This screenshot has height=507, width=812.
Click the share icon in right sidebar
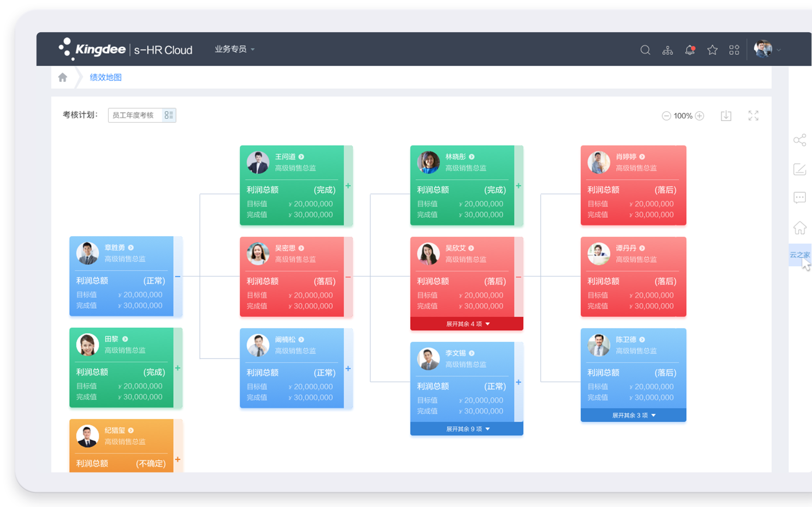(x=800, y=141)
